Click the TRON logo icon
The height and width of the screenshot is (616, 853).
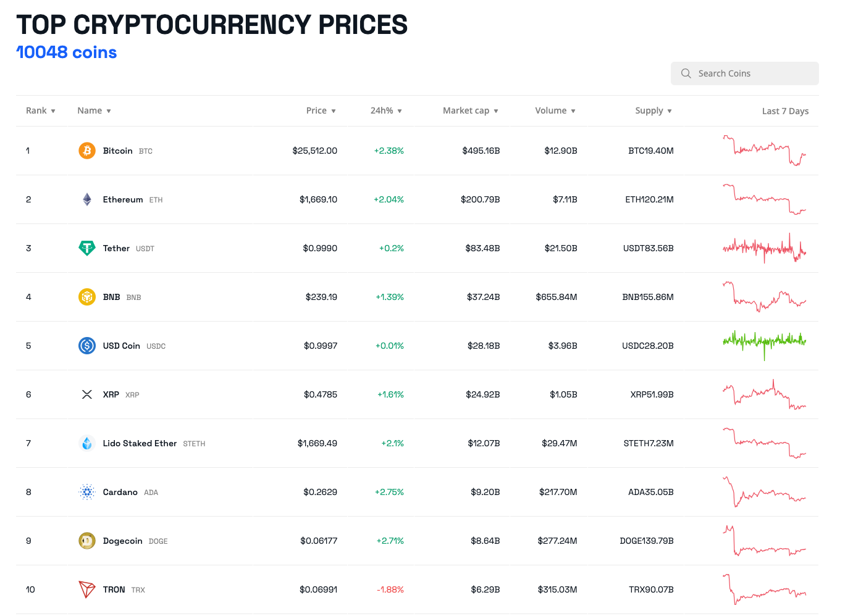pos(87,589)
